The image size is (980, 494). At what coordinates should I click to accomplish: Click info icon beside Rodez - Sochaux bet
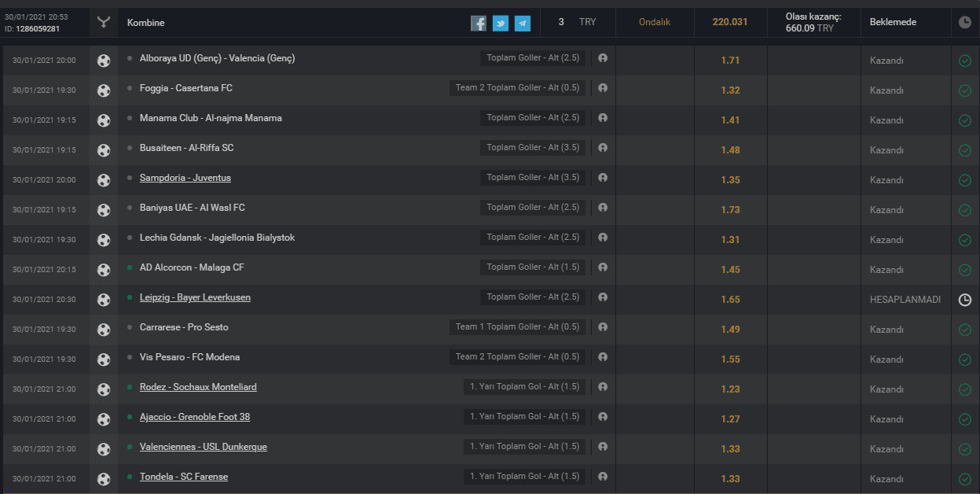point(603,387)
